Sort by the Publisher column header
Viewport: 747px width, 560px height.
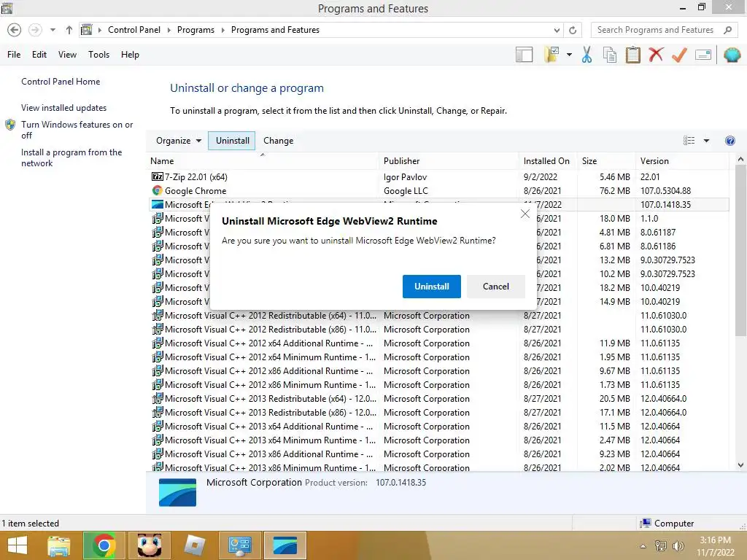[449, 161]
